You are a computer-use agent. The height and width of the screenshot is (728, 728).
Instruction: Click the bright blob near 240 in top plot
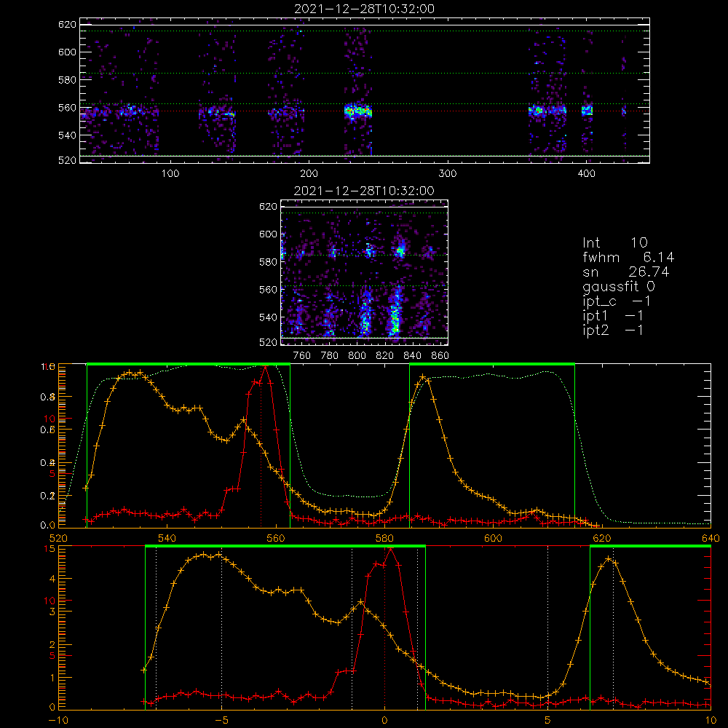pos(358,111)
